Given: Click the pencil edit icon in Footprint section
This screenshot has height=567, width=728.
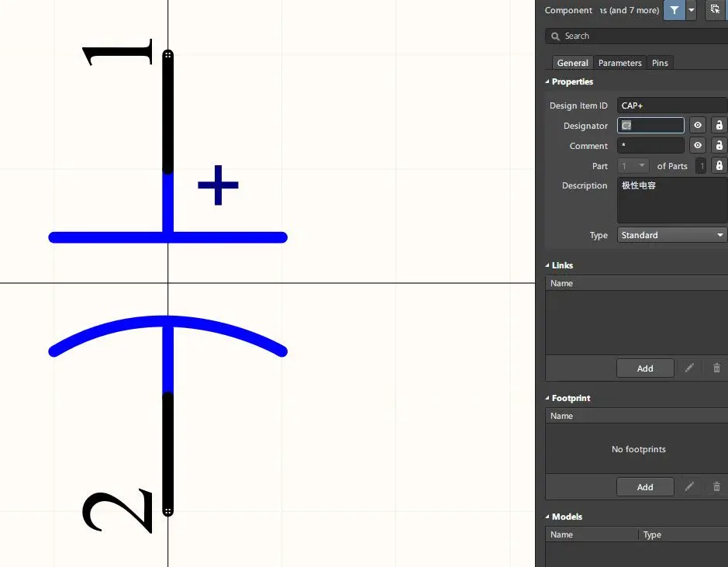Looking at the screenshot, I should click(689, 487).
